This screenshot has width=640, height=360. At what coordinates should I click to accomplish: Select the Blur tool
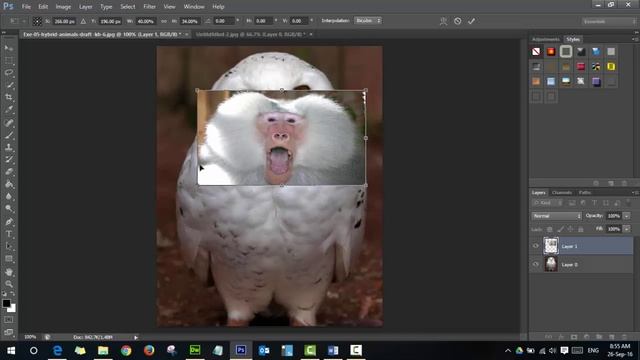tap(9, 196)
